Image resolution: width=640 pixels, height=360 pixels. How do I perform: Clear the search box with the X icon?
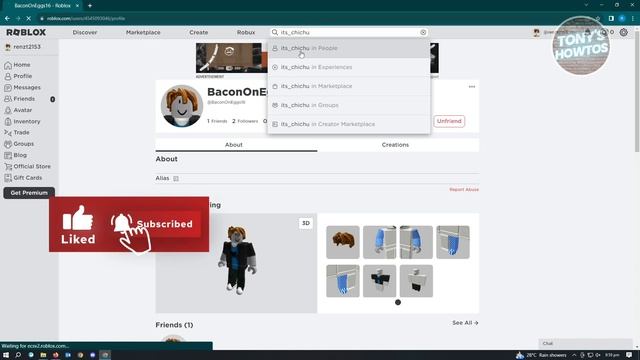[x=423, y=32]
